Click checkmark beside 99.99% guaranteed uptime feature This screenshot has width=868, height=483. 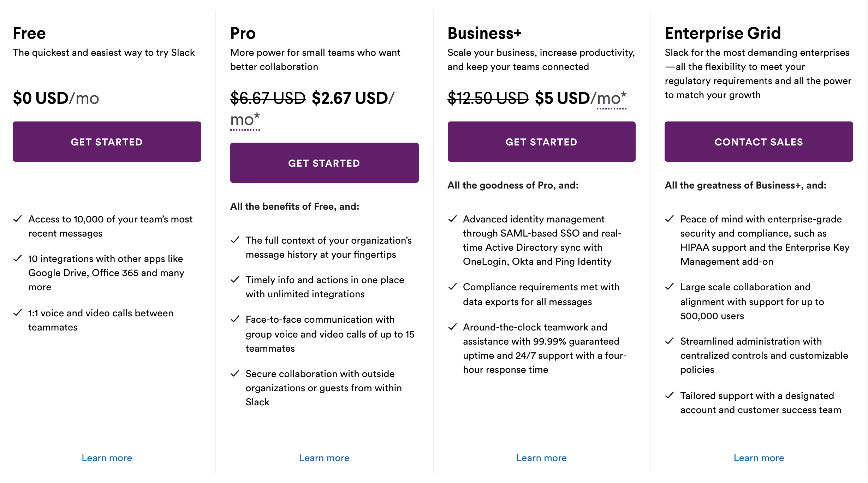click(x=453, y=327)
